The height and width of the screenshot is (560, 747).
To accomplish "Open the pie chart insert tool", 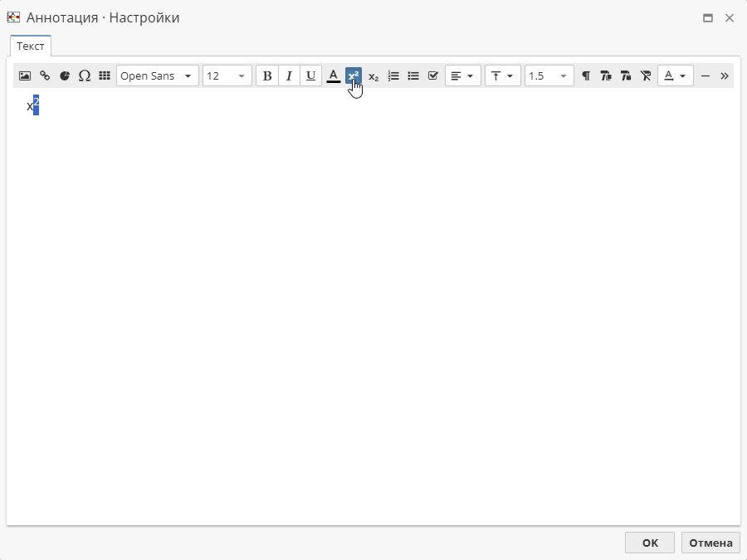I will pos(65,75).
